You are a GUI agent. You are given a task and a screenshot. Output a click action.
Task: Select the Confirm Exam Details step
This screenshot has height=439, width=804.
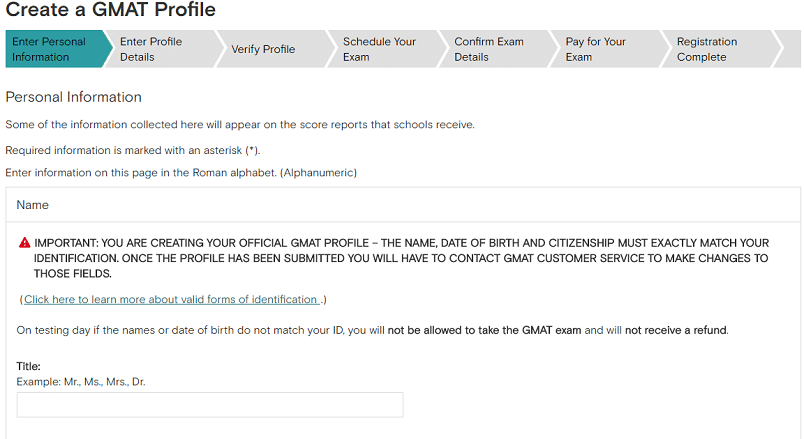click(489, 49)
